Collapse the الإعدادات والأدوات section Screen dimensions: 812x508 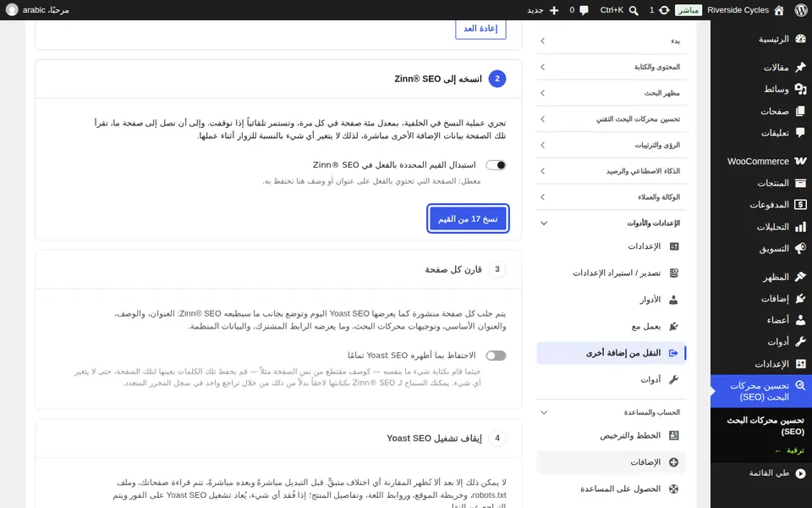click(612, 224)
